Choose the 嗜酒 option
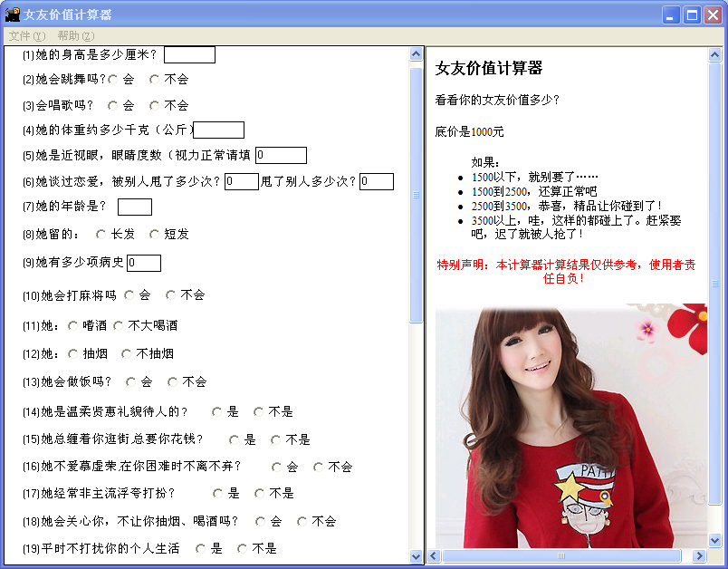Screen dimensions: 728x569 73,326
